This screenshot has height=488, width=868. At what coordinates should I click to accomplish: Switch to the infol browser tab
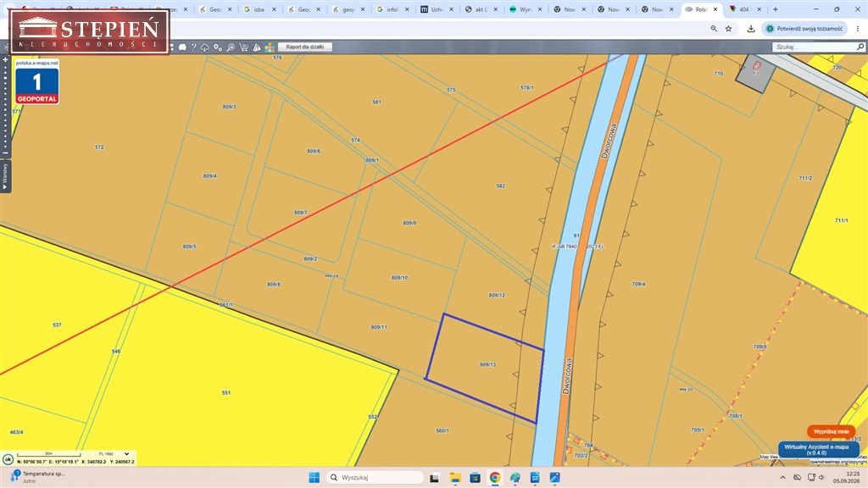pos(393,9)
